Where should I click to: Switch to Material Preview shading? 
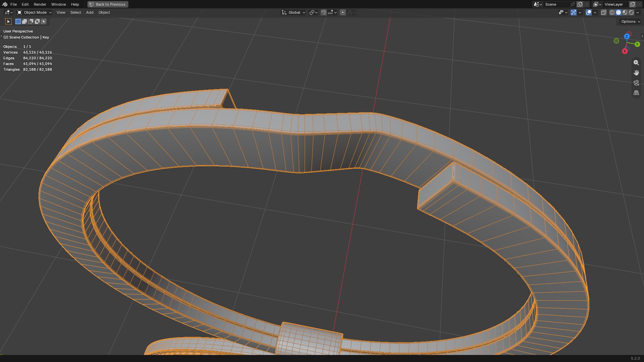pyautogui.click(x=625, y=12)
